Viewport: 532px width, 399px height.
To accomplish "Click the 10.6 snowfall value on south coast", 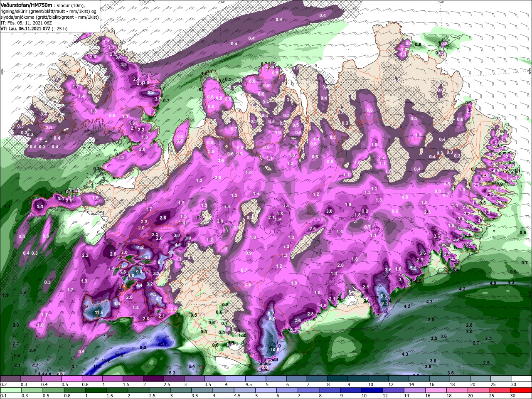I will click(274, 350).
